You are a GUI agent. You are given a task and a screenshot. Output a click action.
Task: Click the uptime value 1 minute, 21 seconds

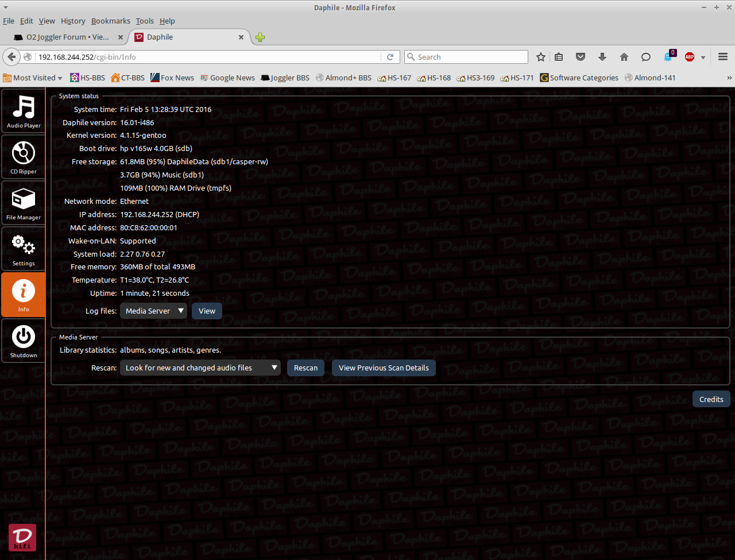[154, 293]
